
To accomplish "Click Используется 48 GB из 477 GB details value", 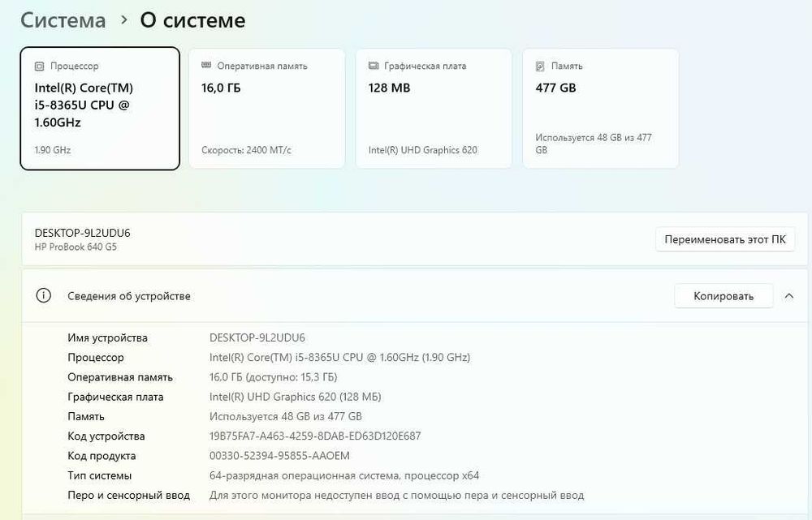I will click(x=286, y=416).
